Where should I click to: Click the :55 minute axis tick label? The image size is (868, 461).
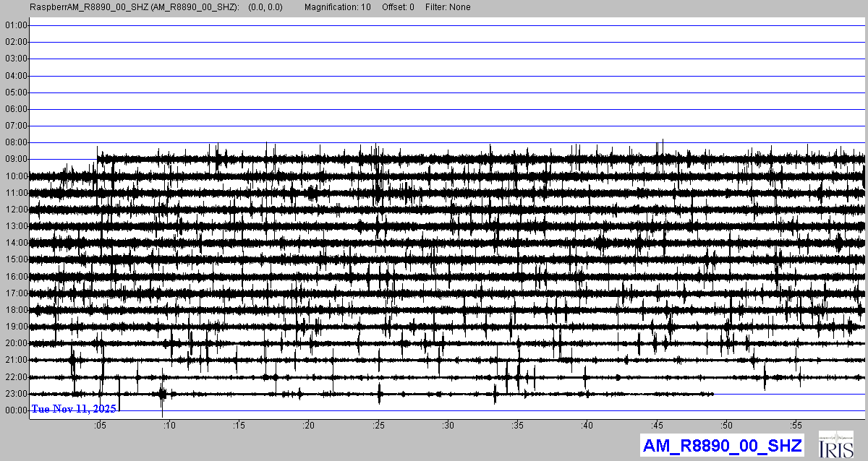click(796, 425)
